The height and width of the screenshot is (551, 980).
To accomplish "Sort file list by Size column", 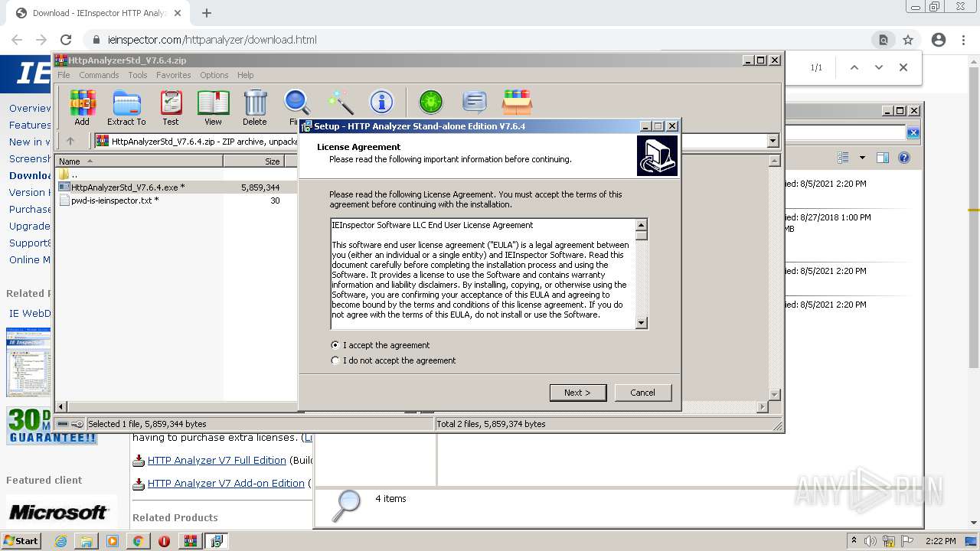I will (x=253, y=161).
